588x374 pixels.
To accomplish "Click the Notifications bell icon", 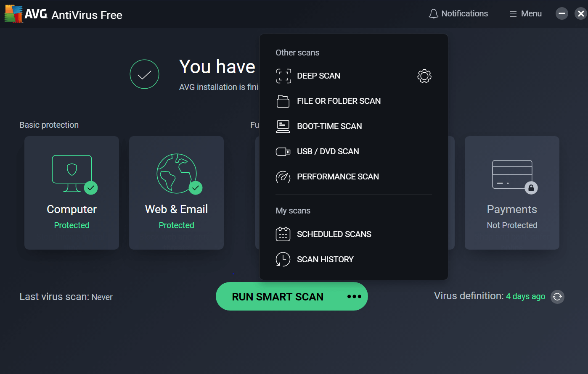I will pyautogui.click(x=433, y=13).
